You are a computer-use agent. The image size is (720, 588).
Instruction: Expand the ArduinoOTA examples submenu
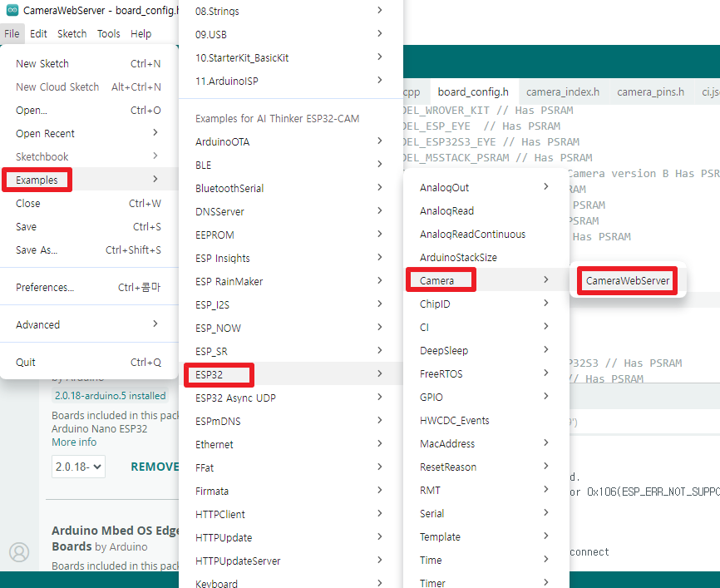pos(291,141)
